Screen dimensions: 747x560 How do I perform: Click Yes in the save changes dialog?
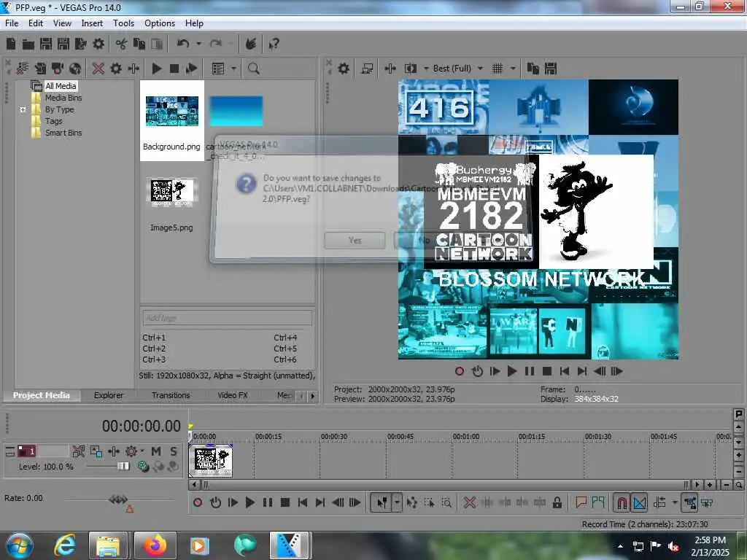coord(355,240)
